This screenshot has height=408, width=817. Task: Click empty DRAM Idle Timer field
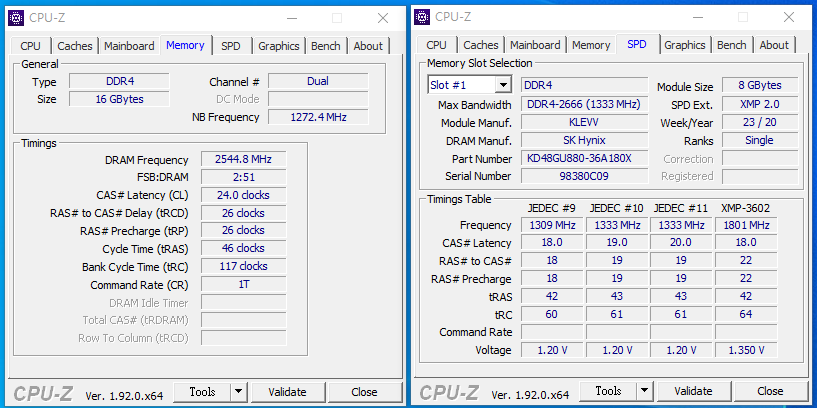[243, 302]
